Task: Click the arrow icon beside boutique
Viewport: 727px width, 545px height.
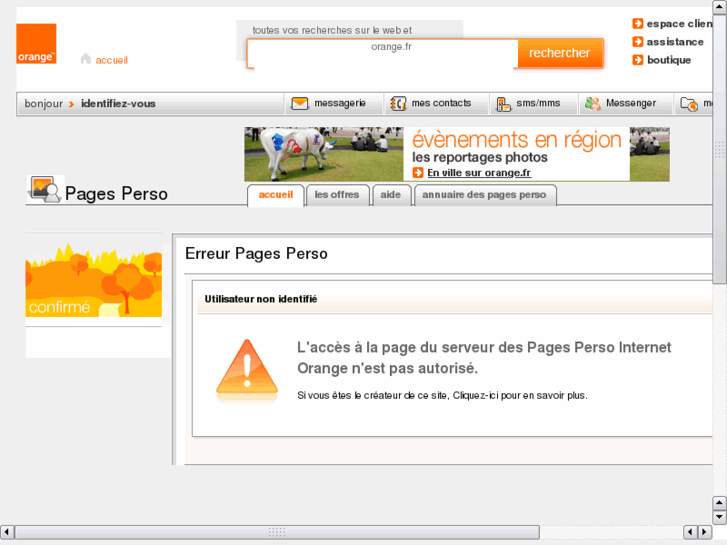Action: pos(638,60)
